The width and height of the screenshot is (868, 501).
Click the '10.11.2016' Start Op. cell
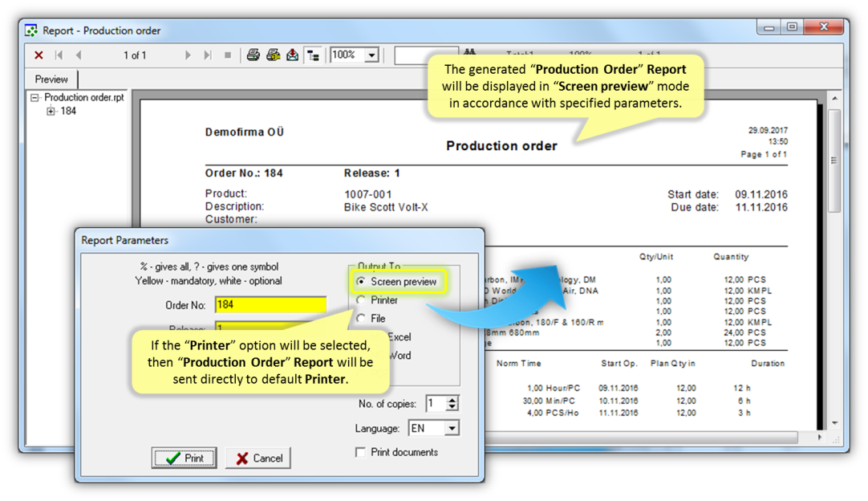(x=619, y=401)
